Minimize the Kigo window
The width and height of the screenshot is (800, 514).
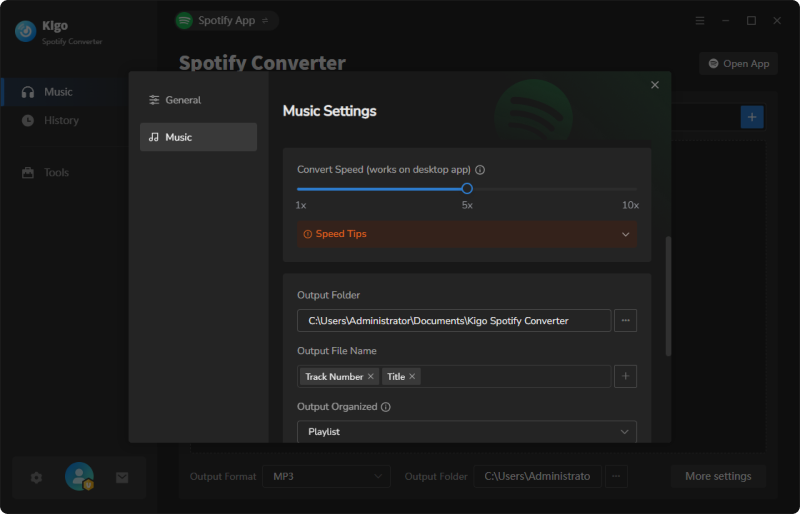point(725,20)
